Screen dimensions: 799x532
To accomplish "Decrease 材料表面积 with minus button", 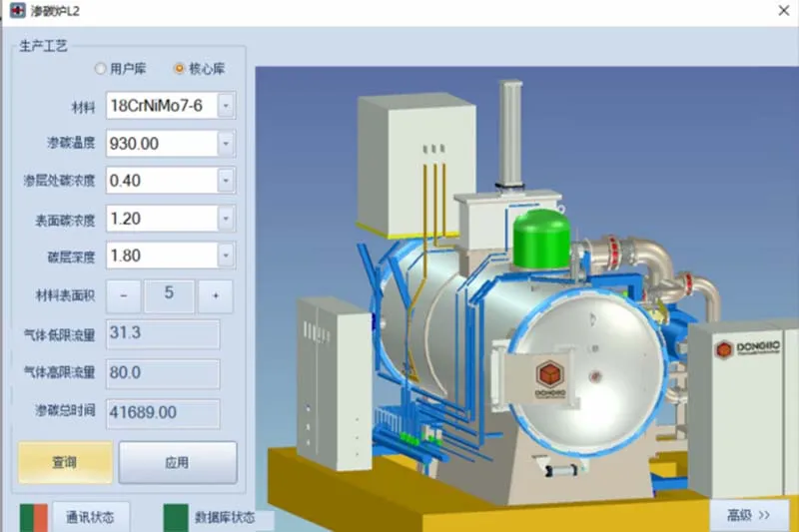I will point(124,294).
